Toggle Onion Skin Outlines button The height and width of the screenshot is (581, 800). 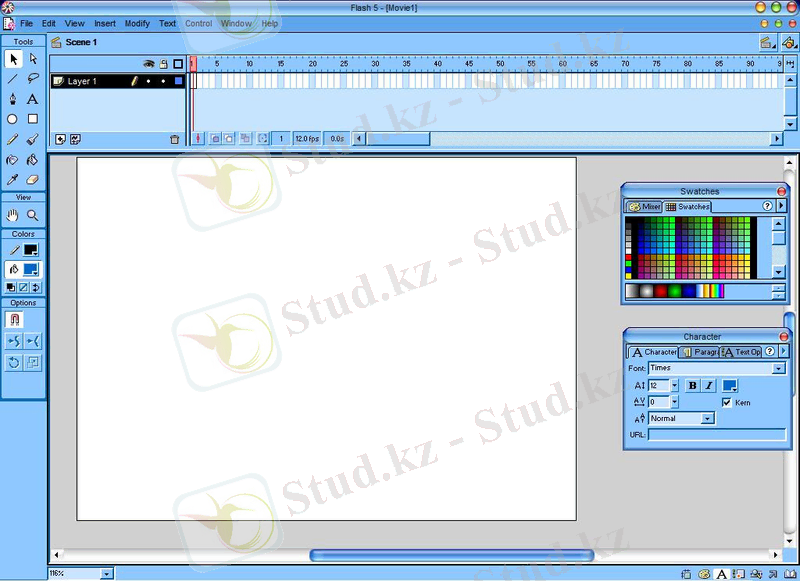[229, 139]
